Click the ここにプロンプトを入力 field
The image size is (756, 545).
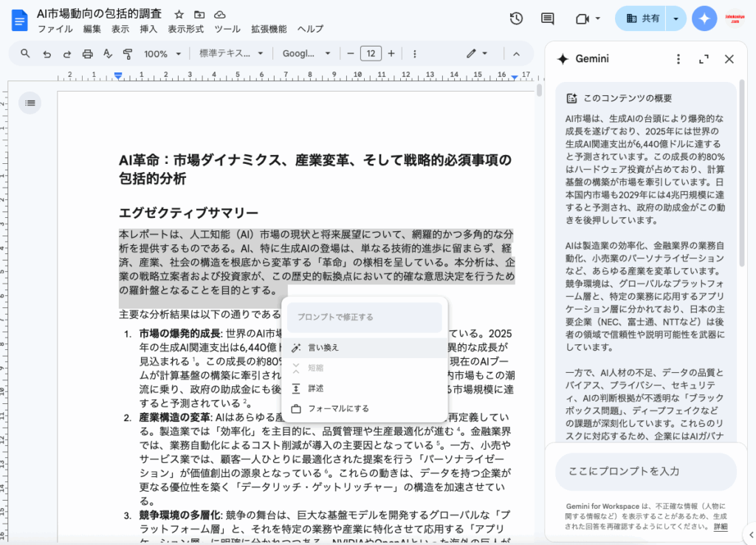pyautogui.click(x=645, y=471)
